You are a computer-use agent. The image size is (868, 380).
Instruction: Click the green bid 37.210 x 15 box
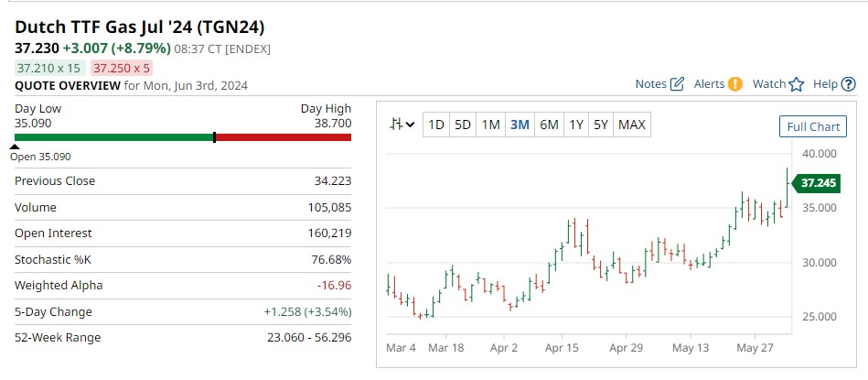49,68
